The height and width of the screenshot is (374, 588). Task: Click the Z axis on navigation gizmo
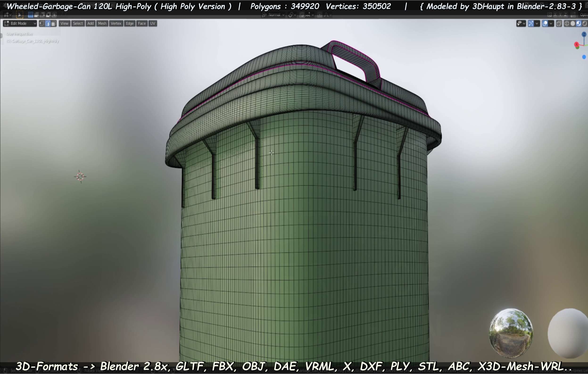coord(584,34)
